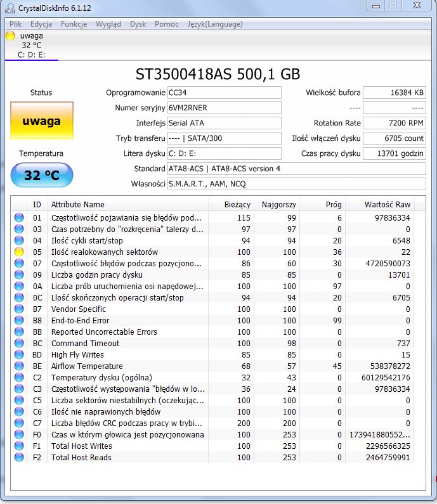The height and width of the screenshot is (504, 437).
Task: Click the Własności field S.M.A.R.T., AAM, NCQ
Action: (x=297, y=184)
